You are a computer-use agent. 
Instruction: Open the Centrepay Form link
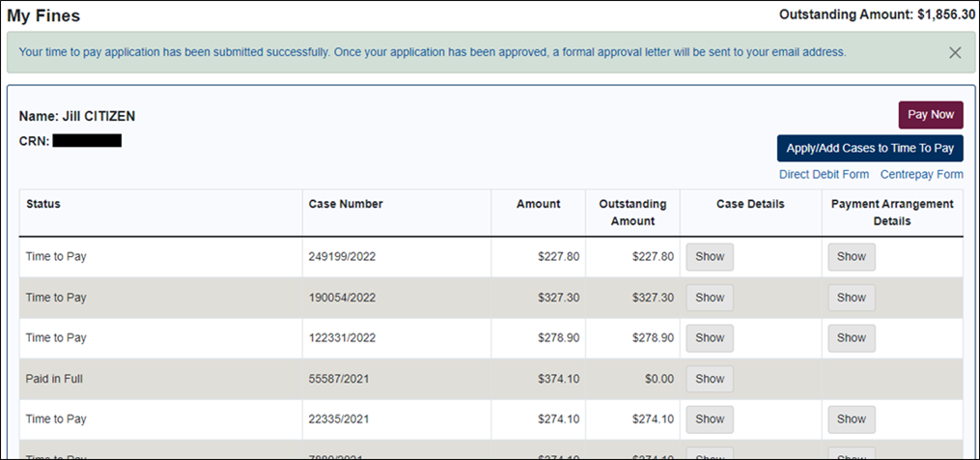click(921, 175)
